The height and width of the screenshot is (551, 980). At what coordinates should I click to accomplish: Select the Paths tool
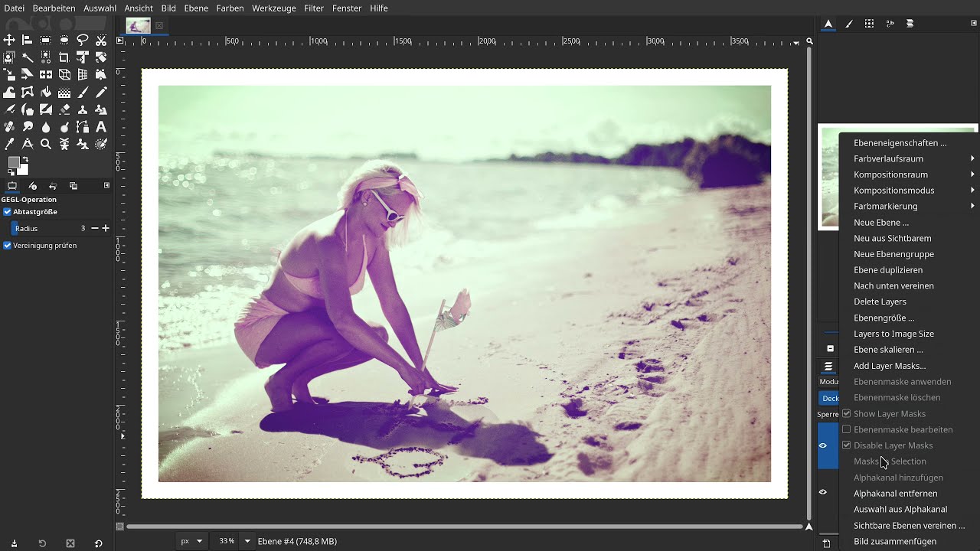pyautogui.click(x=83, y=127)
